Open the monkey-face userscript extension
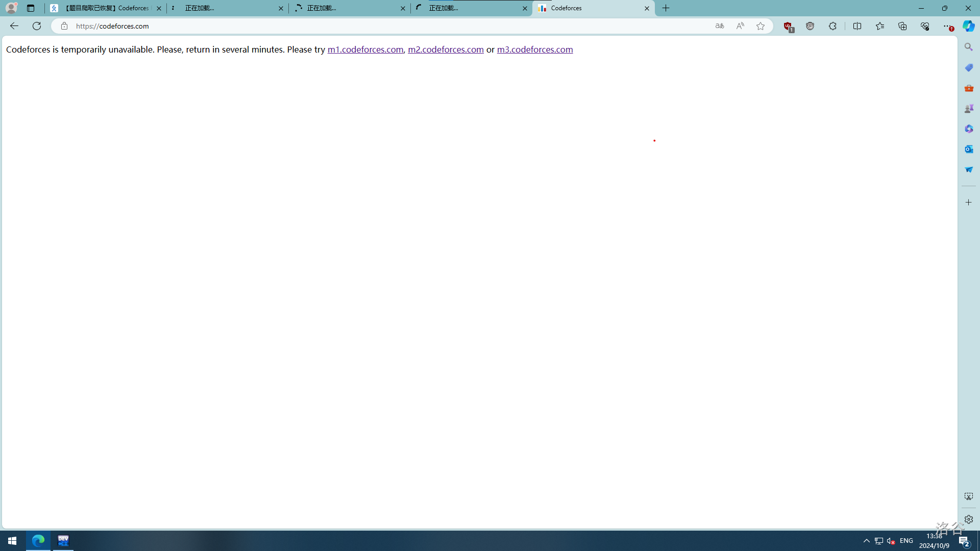This screenshot has width=980, height=551. [x=810, y=26]
